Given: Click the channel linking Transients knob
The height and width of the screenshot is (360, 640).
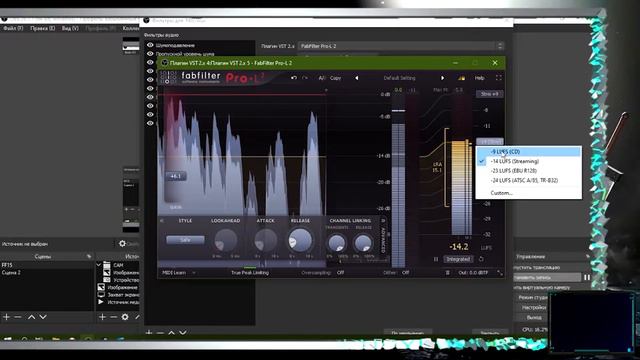Looking at the screenshot, I should [x=337, y=243].
